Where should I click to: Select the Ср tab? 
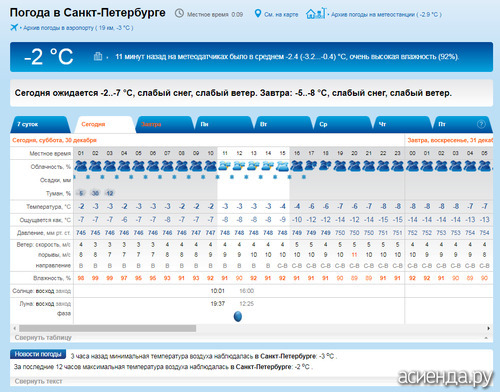[343, 124]
